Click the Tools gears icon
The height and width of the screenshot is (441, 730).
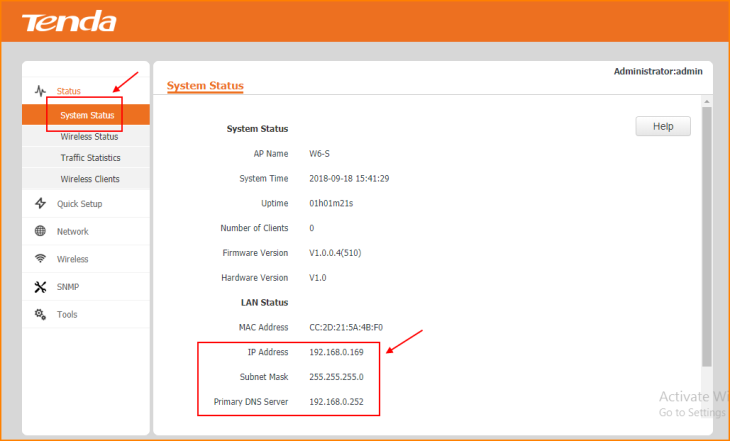click(x=41, y=314)
